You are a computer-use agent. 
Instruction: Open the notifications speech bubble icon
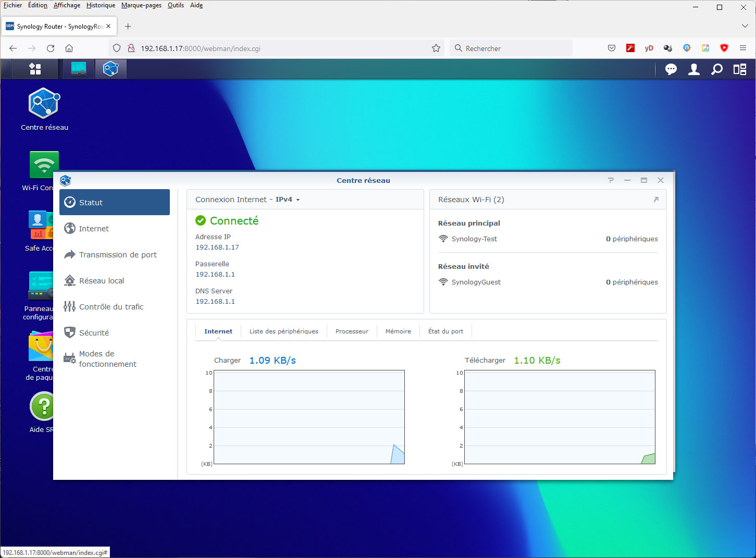click(x=671, y=69)
